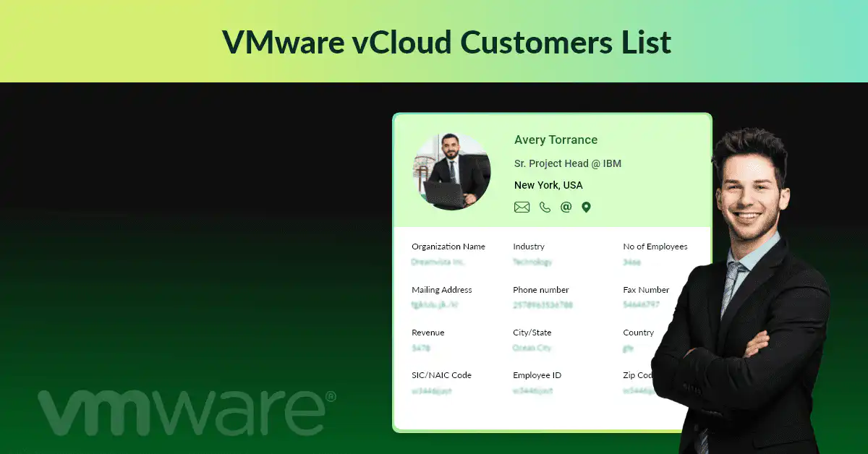Click the 'No of Employees' label
This screenshot has height=454, width=868.
point(655,247)
